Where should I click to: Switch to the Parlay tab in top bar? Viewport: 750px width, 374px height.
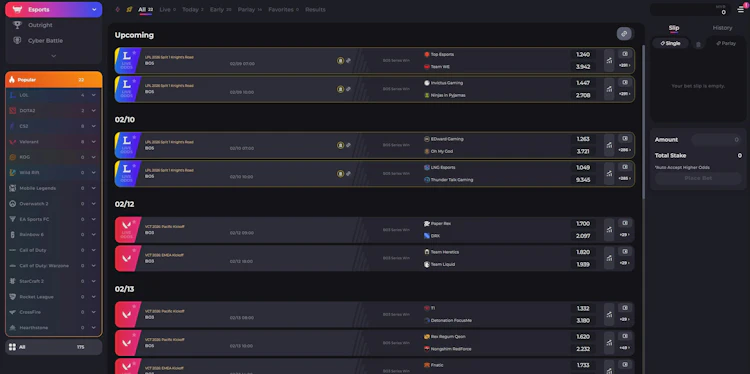tap(250, 10)
